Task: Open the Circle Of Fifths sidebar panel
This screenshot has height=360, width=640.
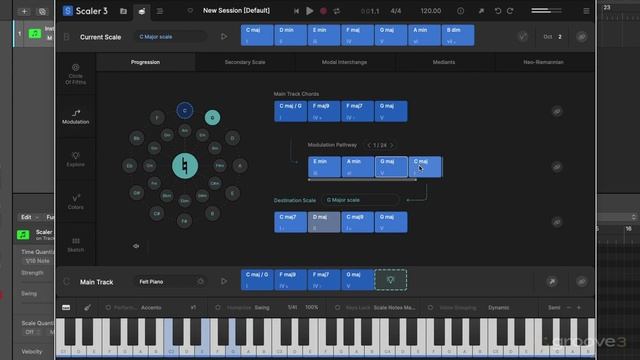Action: point(76,74)
